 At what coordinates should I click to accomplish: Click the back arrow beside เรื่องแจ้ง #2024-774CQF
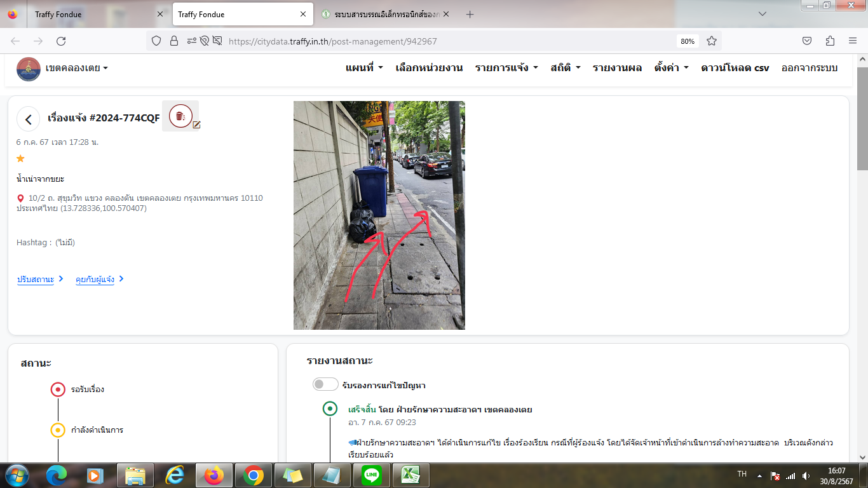coord(28,119)
